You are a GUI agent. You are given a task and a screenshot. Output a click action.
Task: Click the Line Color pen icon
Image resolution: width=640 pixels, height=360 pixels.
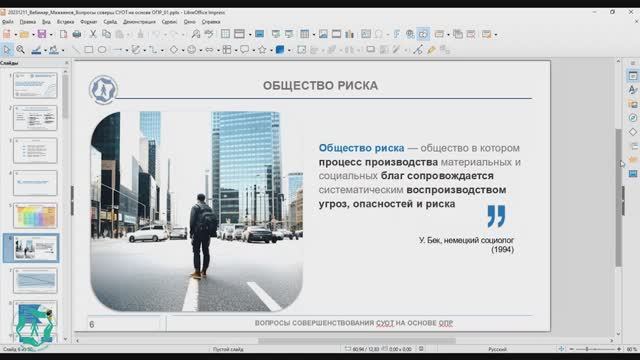[x=36, y=50]
